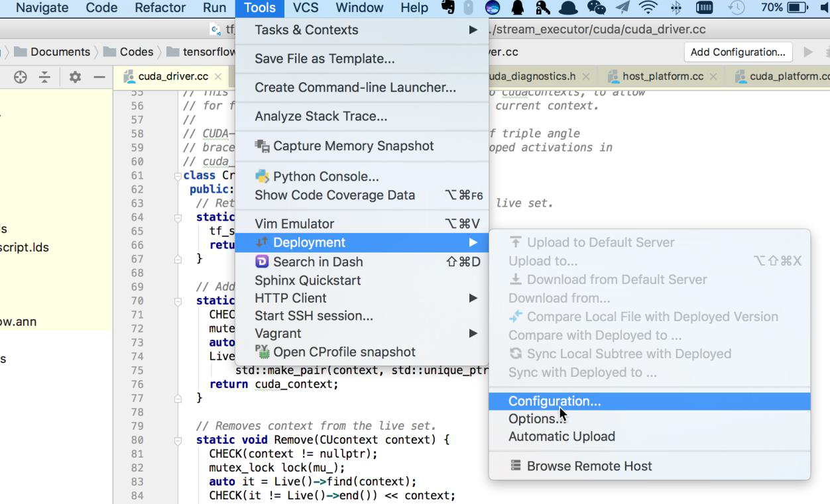Click the Time Machine clock icon
The width and height of the screenshot is (830, 504).
(x=736, y=8)
